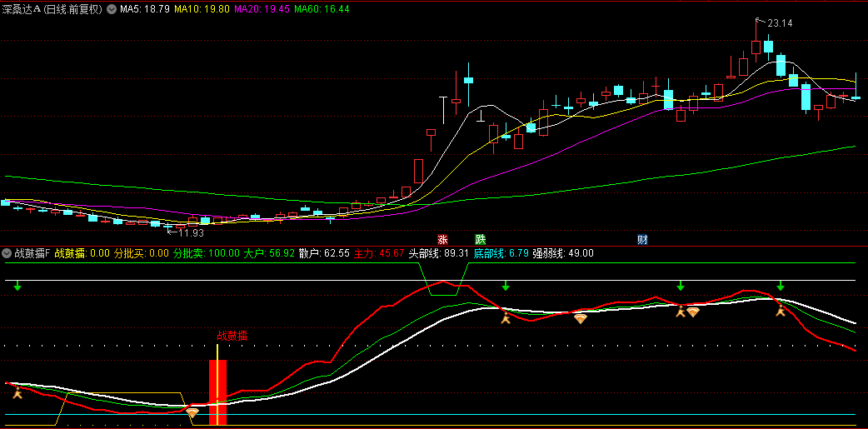
Task: Click the green arrow above the runner-diamond pair
Action: (681, 286)
